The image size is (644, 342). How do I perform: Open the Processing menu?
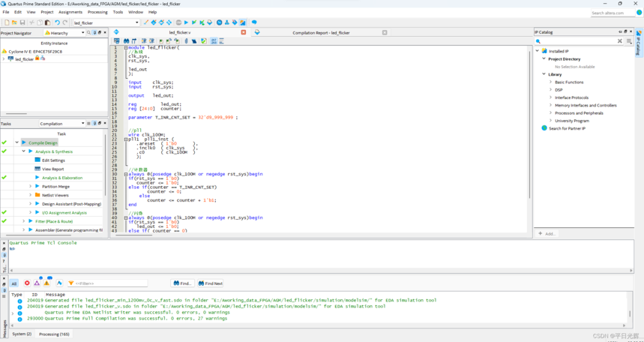click(97, 12)
